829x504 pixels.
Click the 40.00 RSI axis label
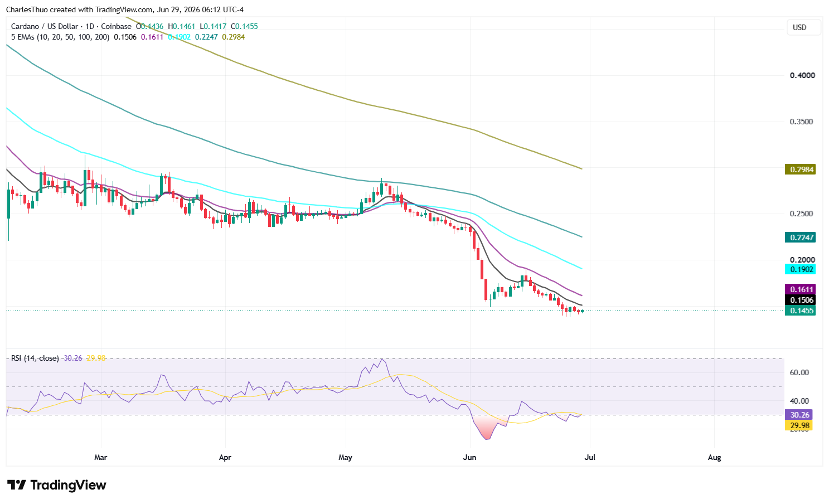[x=799, y=401]
